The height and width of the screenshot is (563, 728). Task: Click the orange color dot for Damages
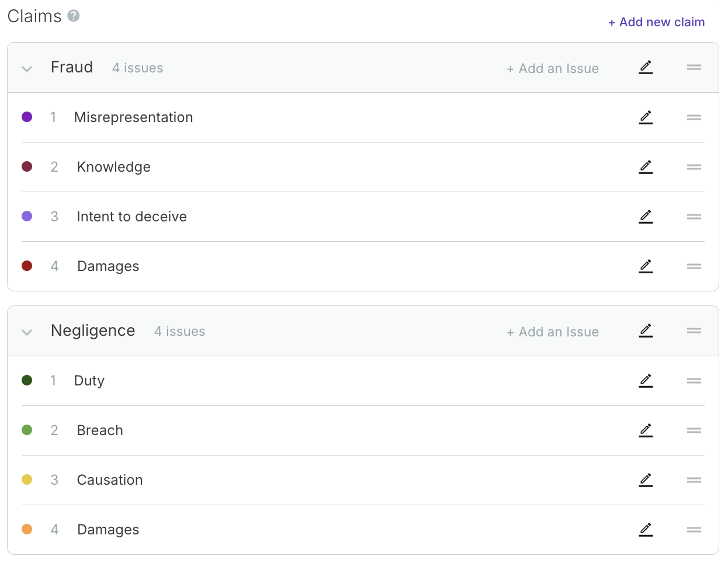point(27,529)
